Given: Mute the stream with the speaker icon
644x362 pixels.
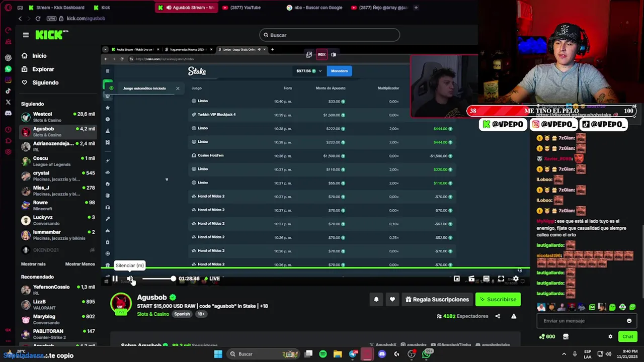Looking at the screenshot, I should point(130,279).
